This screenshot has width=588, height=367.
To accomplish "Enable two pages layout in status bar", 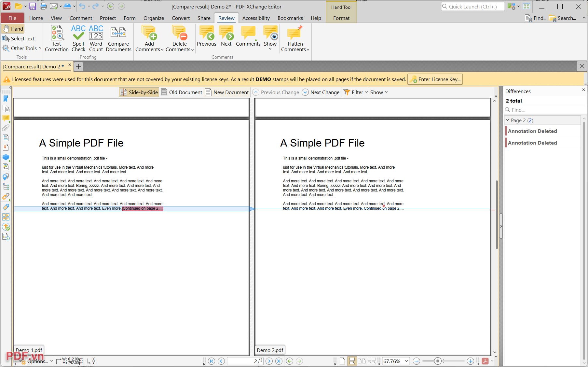I will [362, 361].
